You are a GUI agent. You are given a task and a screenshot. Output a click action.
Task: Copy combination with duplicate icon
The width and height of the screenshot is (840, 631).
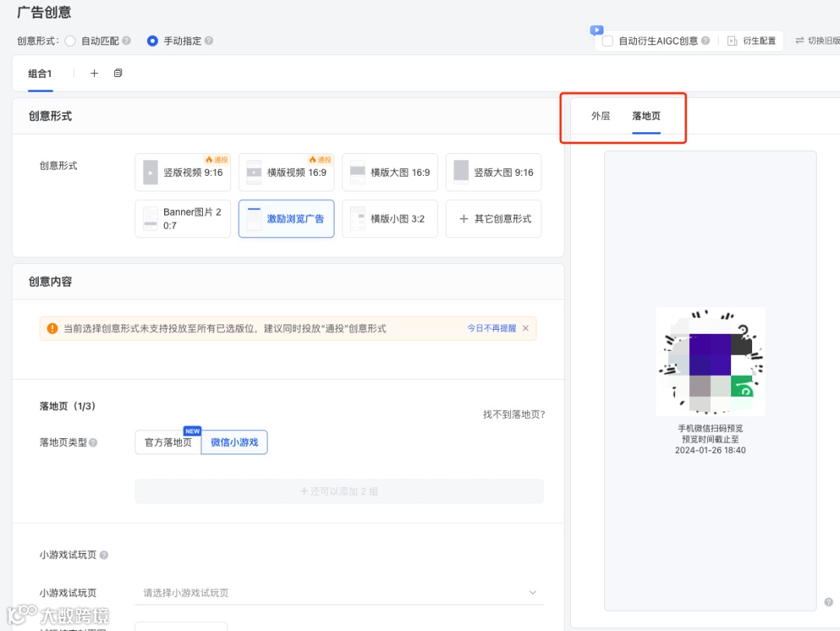[118, 73]
